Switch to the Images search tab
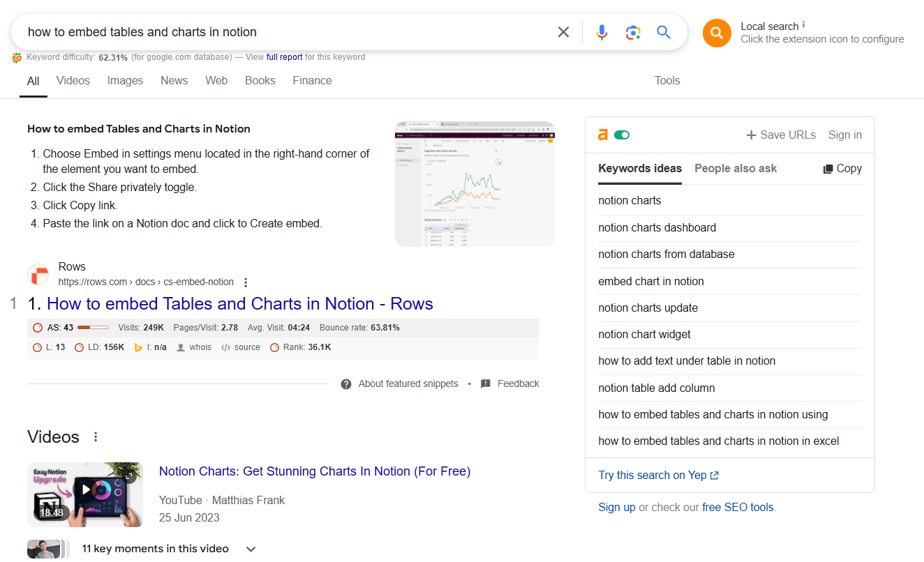Image resolution: width=924 pixels, height=562 pixels. coord(126,81)
